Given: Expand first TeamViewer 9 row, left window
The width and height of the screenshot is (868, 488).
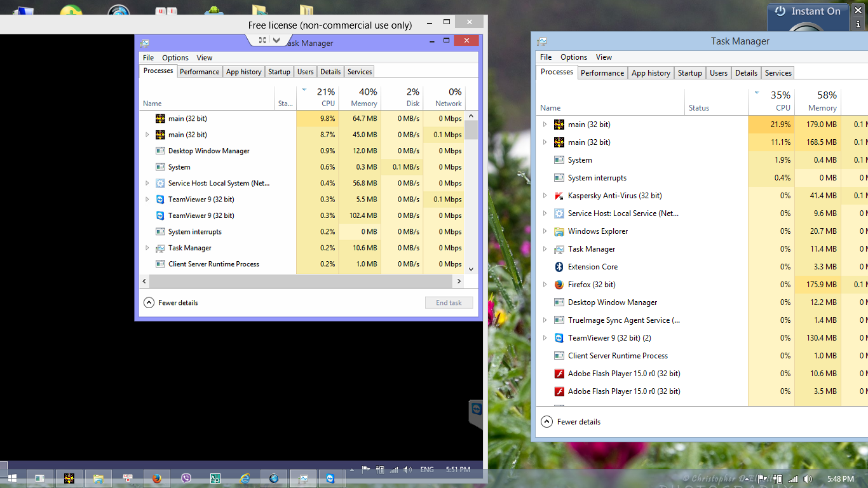Looking at the screenshot, I should pos(147,200).
